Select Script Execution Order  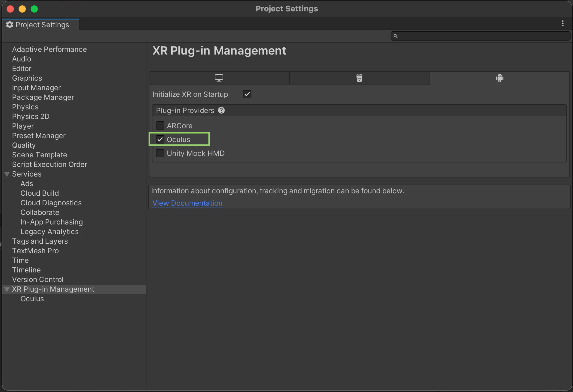point(49,164)
